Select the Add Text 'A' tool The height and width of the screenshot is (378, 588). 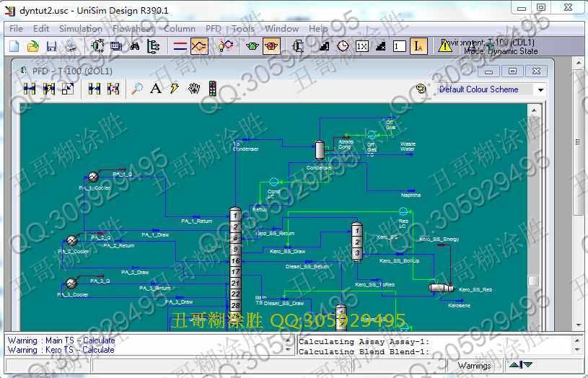(x=156, y=89)
